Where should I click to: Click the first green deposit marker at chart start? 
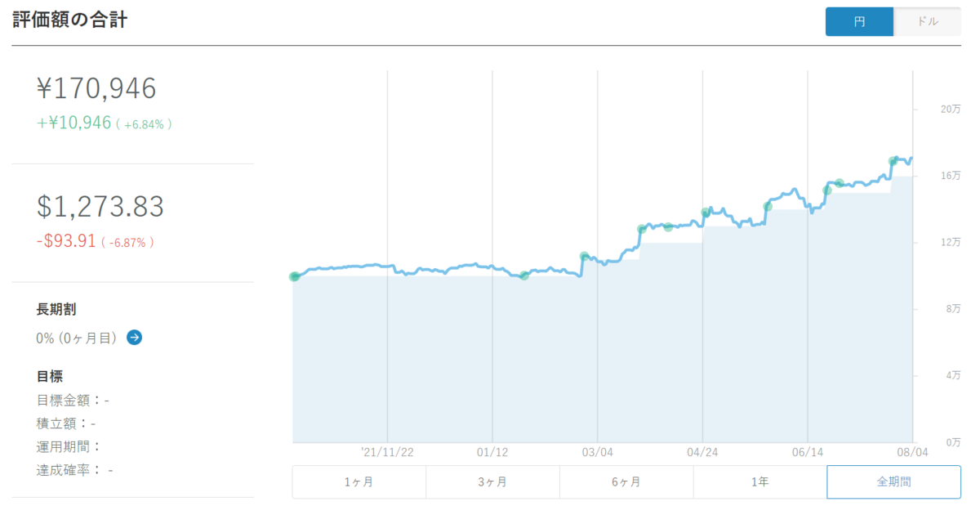tap(295, 276)
